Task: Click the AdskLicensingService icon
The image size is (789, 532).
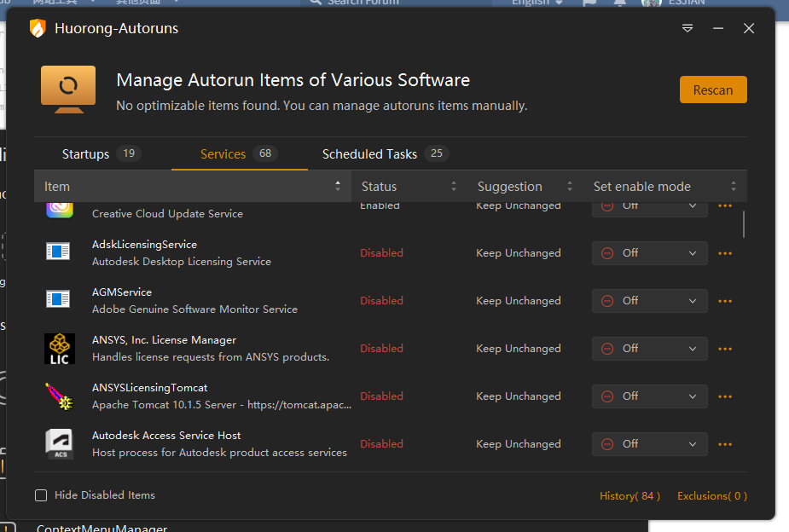Action: 58,251
